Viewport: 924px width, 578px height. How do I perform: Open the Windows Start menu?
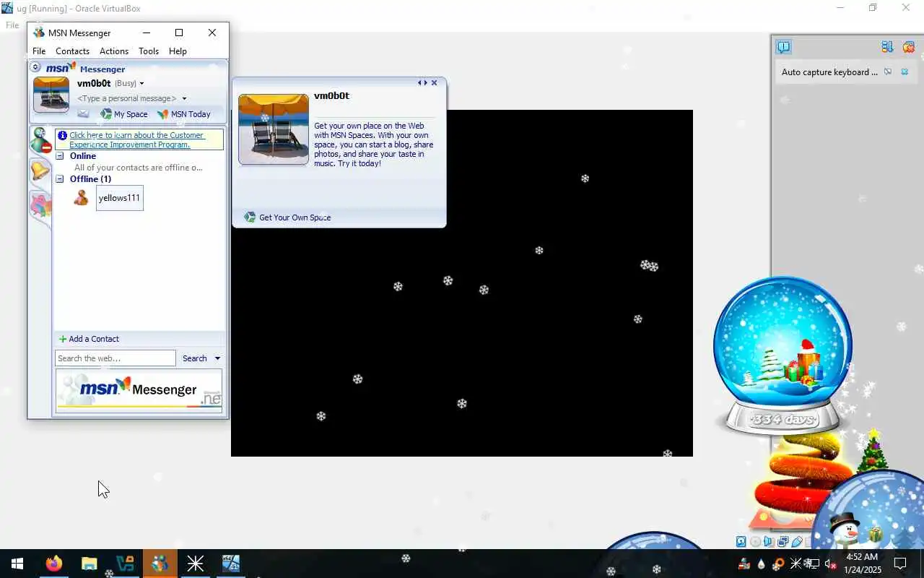click(x=17, y=564)
